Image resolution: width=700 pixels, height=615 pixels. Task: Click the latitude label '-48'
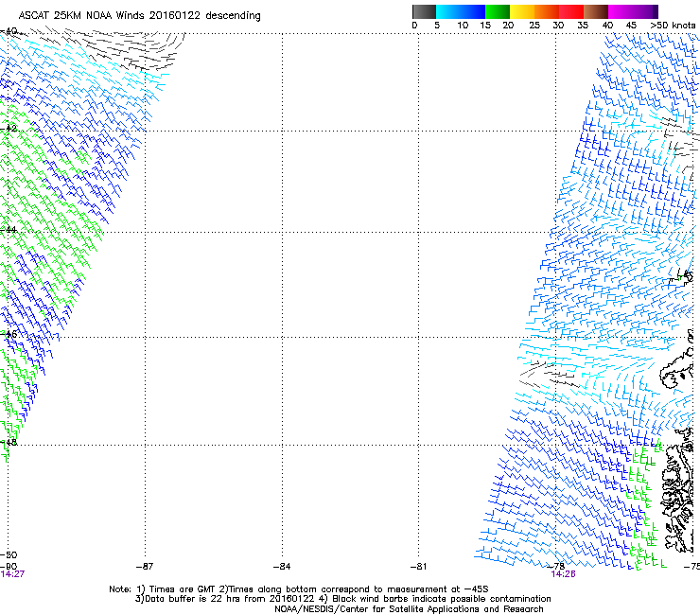click(9, 442)
